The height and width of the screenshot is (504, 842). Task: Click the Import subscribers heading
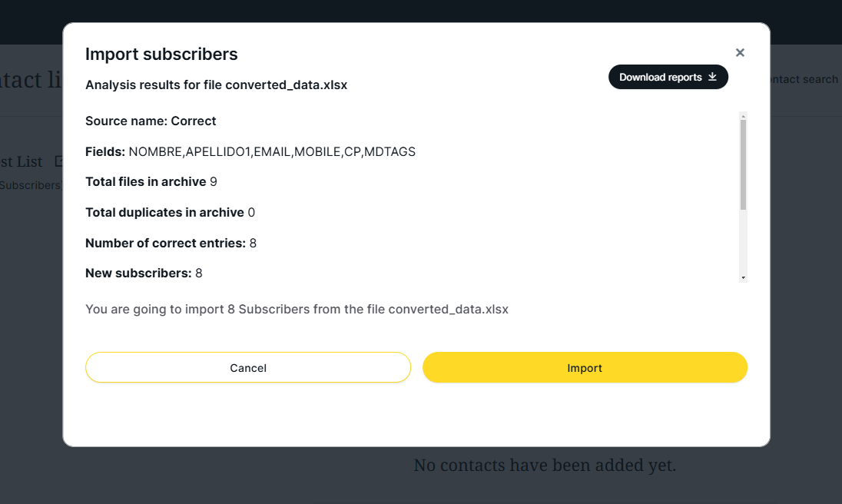(161, 55)
